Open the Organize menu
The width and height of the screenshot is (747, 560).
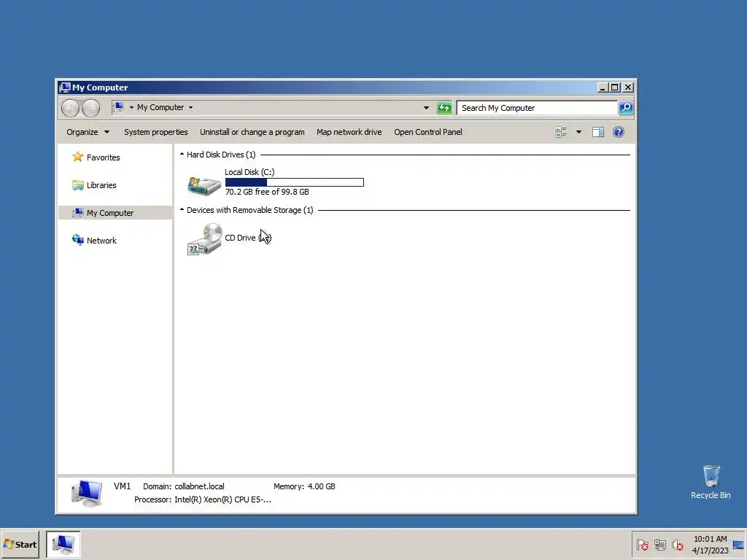[88, 132]
